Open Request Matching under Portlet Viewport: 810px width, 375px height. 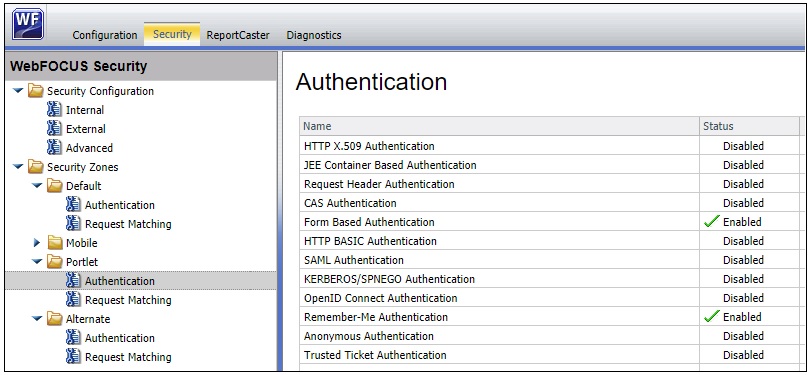(x=128, y=300)
